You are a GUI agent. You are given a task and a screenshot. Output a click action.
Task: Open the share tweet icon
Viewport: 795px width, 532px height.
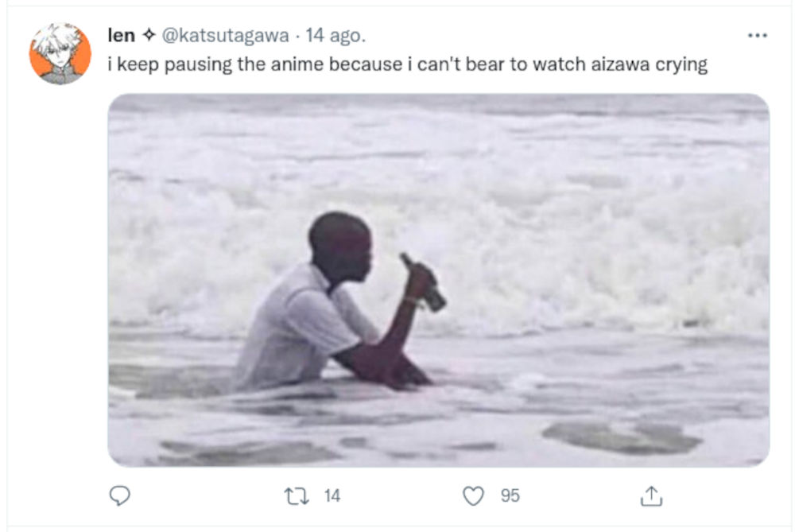[x=650, y=496]
